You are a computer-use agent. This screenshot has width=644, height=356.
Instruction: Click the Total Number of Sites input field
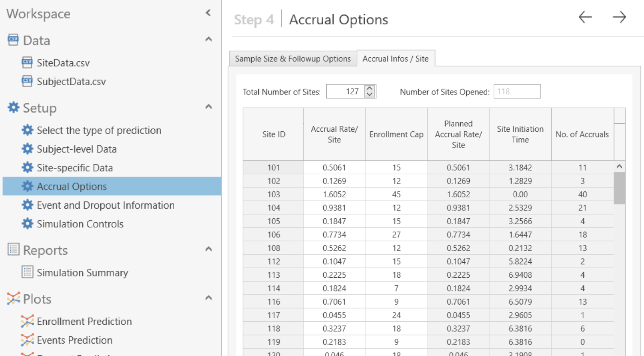pos(345,92)
